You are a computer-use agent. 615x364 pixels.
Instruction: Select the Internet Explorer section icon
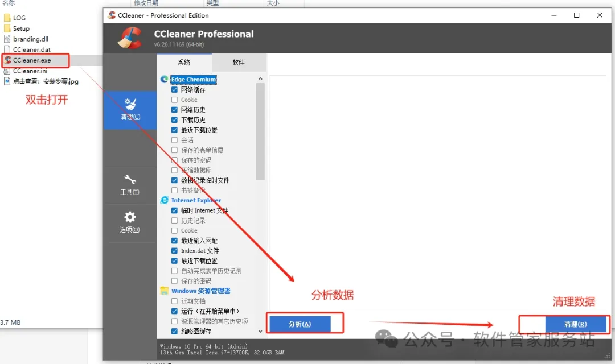(x=165, y=200)
